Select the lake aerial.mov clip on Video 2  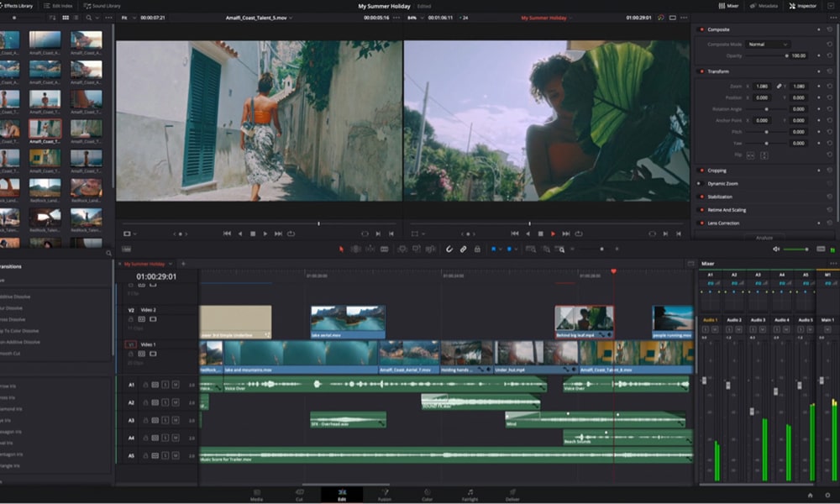[348, 323]
